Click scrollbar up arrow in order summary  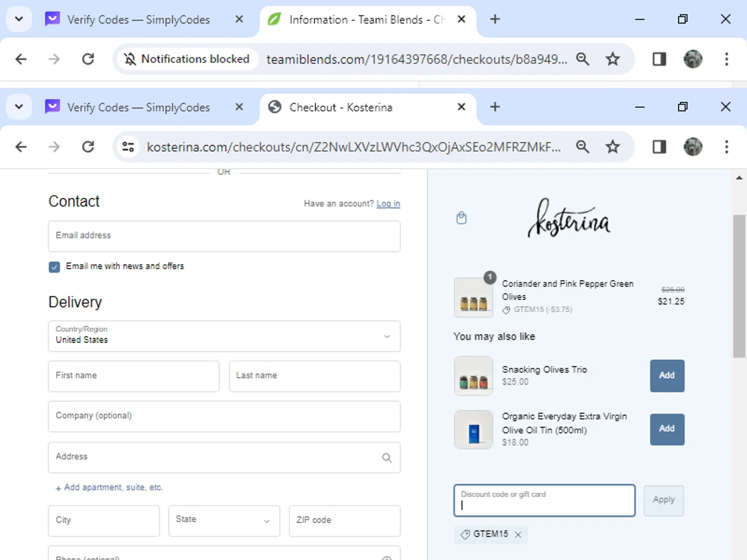(x=739, y=177)
